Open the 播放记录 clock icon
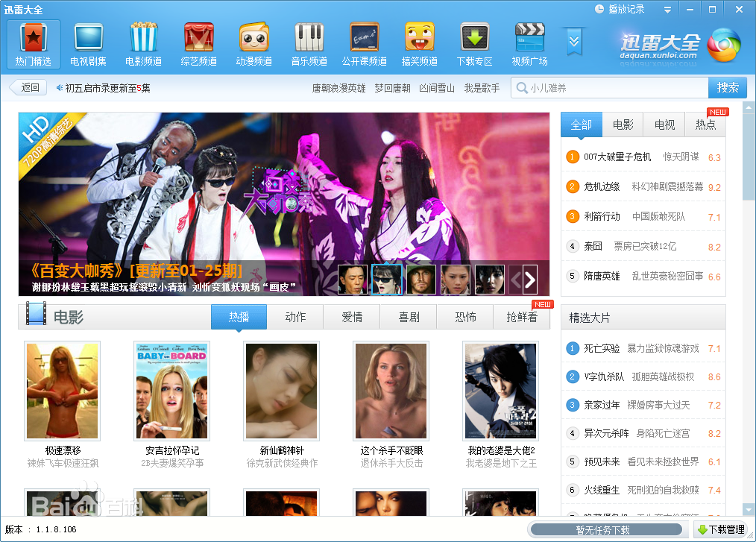 pos(599,9)
